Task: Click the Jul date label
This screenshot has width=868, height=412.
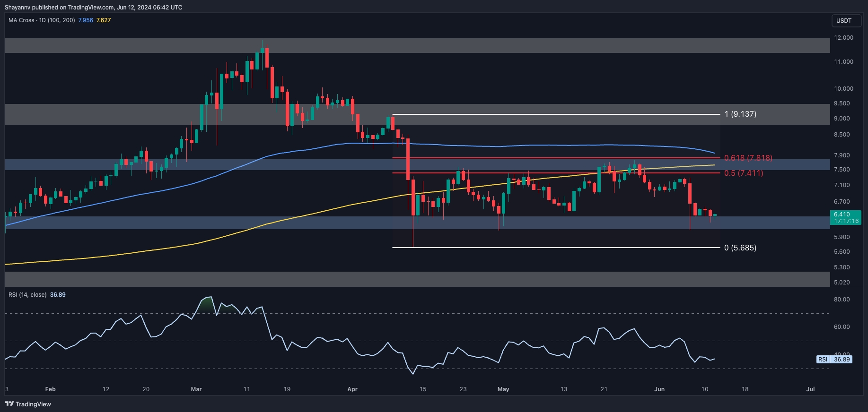Action: coord(810,389)
